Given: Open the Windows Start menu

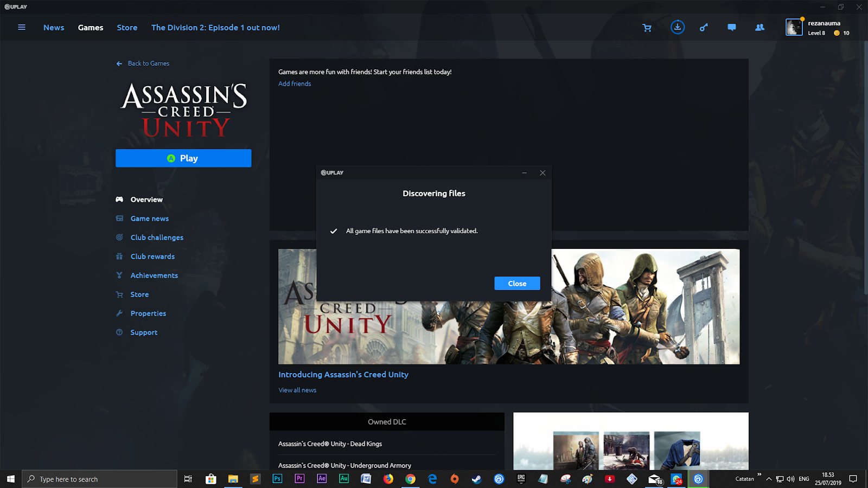Looking at the screenshot, I should click(x=11, y=479).
